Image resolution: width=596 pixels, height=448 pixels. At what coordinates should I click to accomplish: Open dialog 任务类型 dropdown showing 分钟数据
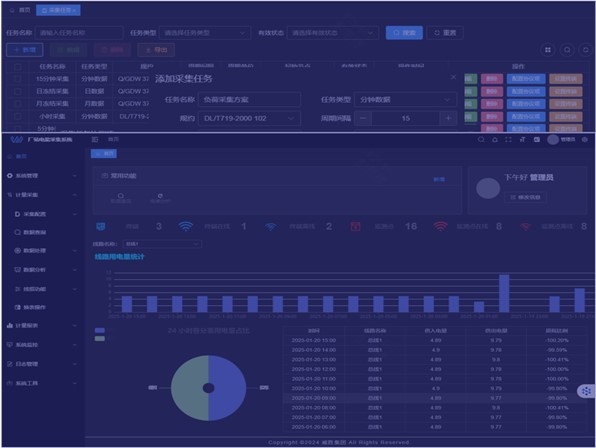[x=405, y=100]
